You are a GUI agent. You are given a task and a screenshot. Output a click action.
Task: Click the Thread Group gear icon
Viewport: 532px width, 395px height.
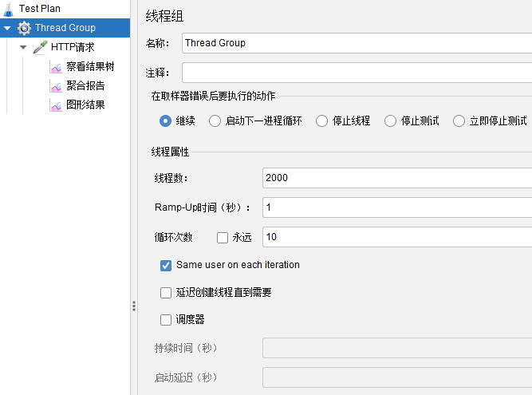click(24, 28)
